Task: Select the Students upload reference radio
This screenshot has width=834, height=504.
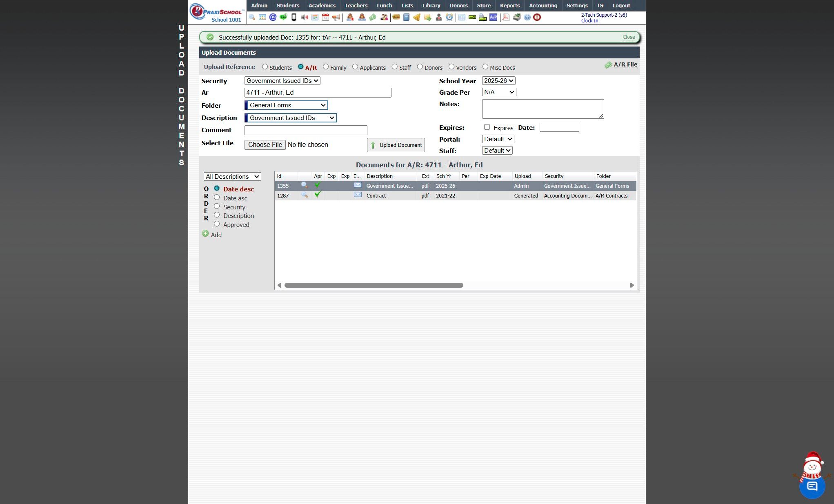Action: pos(265,67)
